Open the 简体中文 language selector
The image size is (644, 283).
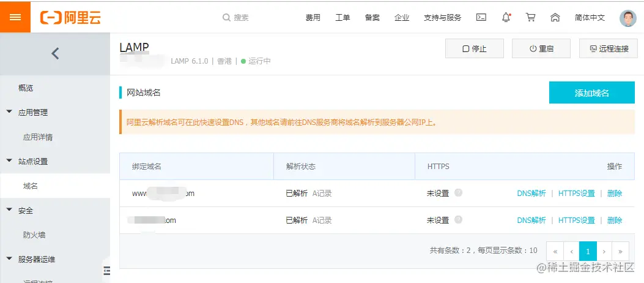(x=590, y=18)
